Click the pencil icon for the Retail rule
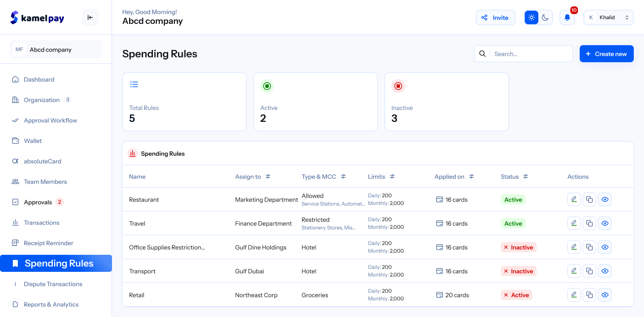 [574, 295]
